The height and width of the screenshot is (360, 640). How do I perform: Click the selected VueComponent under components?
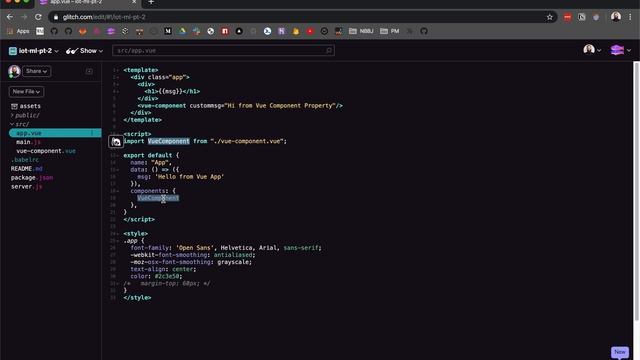158,198
